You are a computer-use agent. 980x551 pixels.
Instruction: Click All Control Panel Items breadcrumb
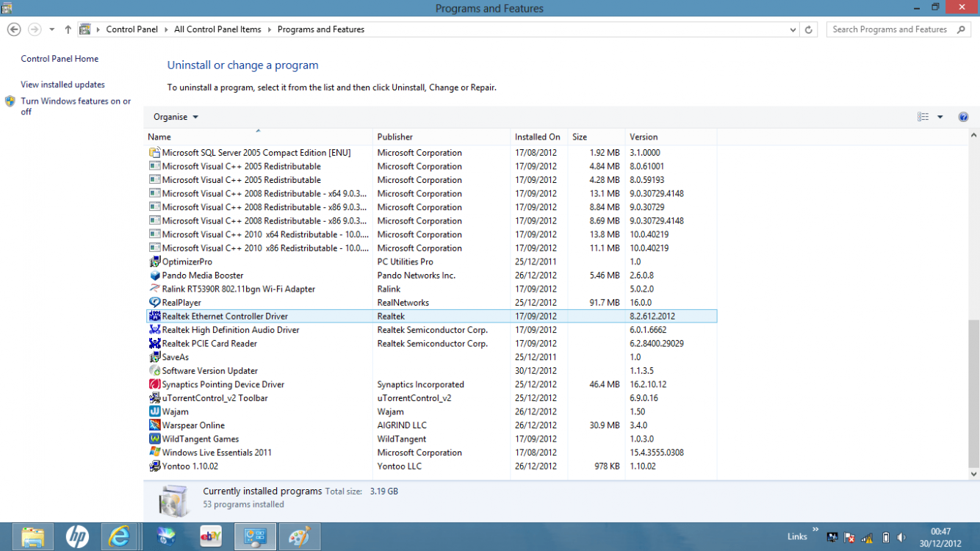[x=217, y=29]
